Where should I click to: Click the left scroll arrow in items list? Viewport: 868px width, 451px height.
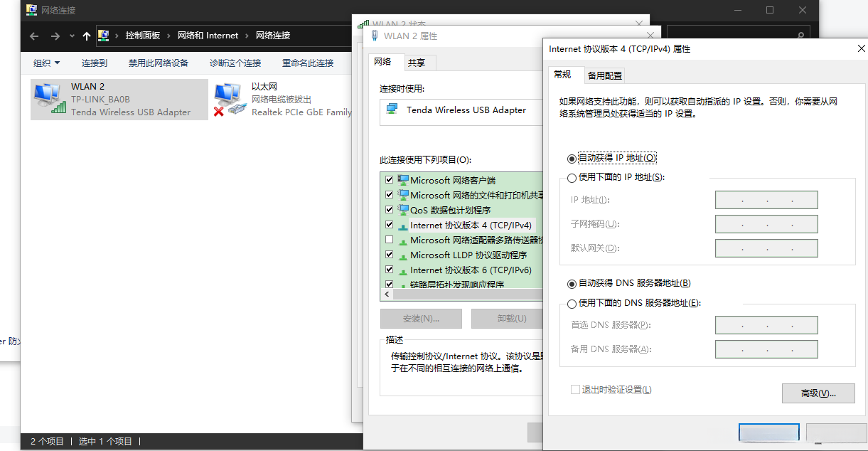387,294
